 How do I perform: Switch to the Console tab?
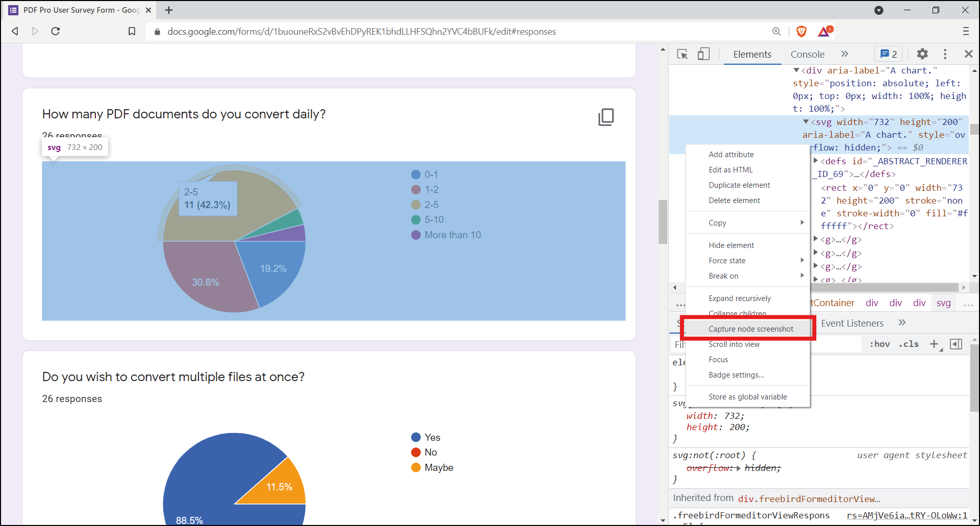pyautogui.click(x=807, y=55)
